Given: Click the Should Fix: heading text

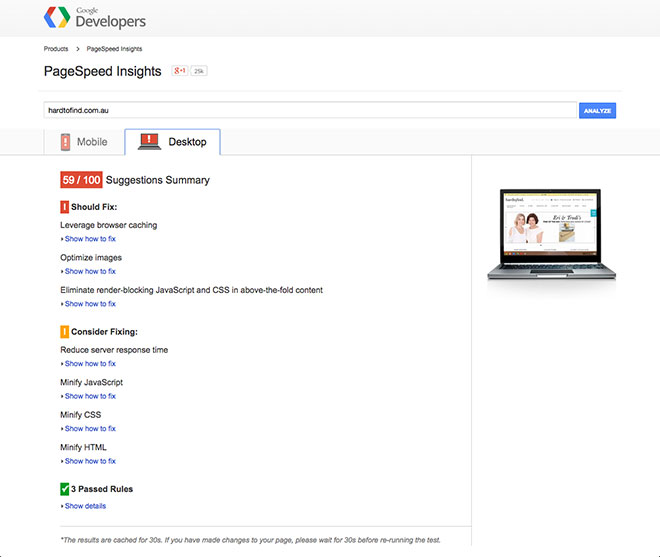Looking at the screenshot, I should point(94,207).
